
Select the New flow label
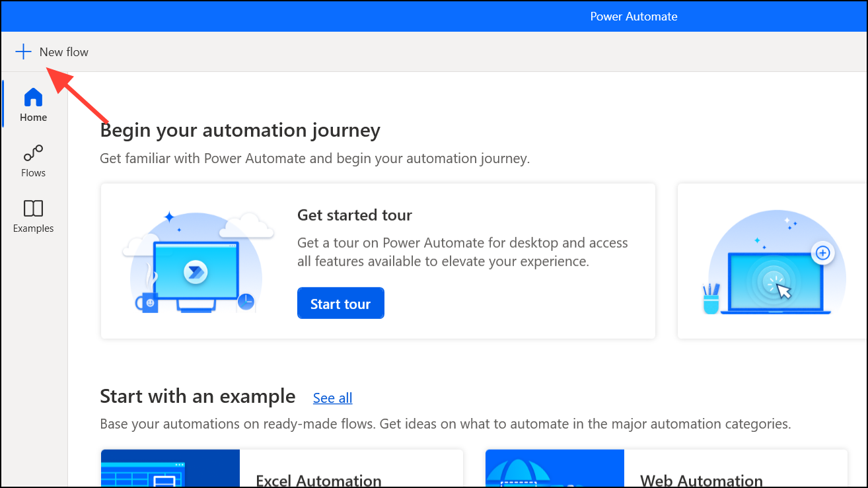click(64, 52)
